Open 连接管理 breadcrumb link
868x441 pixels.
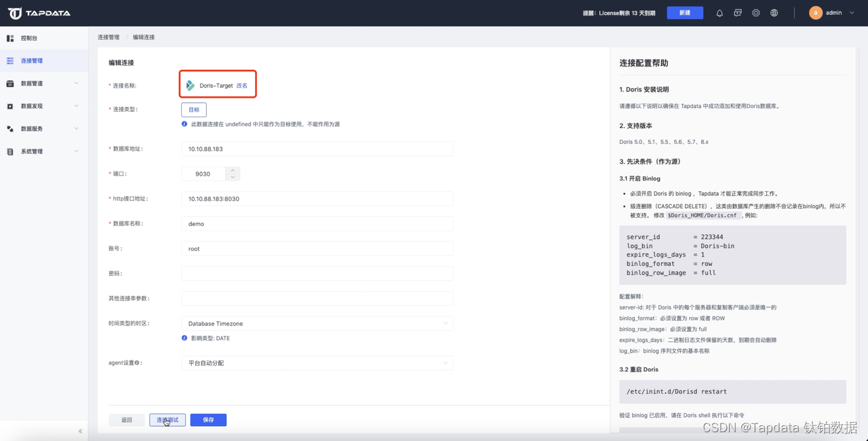tap(108, 37)
